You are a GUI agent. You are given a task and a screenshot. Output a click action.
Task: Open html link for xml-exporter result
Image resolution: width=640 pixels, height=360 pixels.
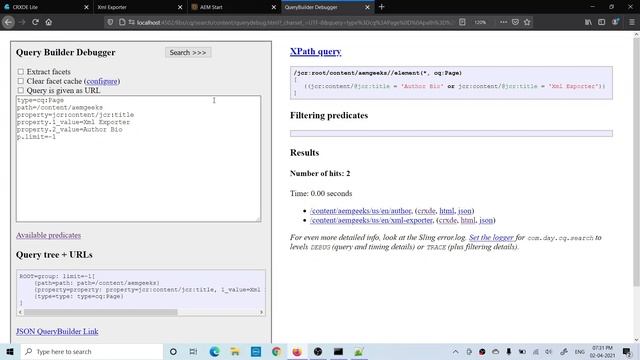(468, 220)
